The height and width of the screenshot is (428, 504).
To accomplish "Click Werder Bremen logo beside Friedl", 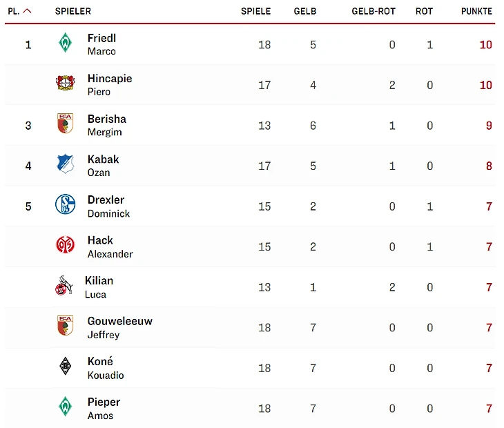I will pyautogui.click(x=65, y=43).
